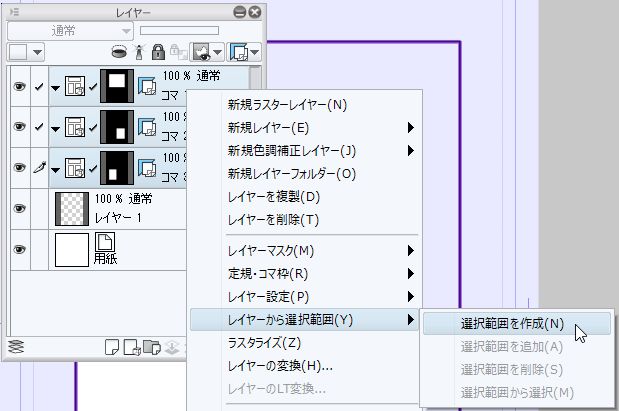Select the コマ 3 mask thumbnail
The height and width of the screenshot is (411, 619).
pos(117,167)
